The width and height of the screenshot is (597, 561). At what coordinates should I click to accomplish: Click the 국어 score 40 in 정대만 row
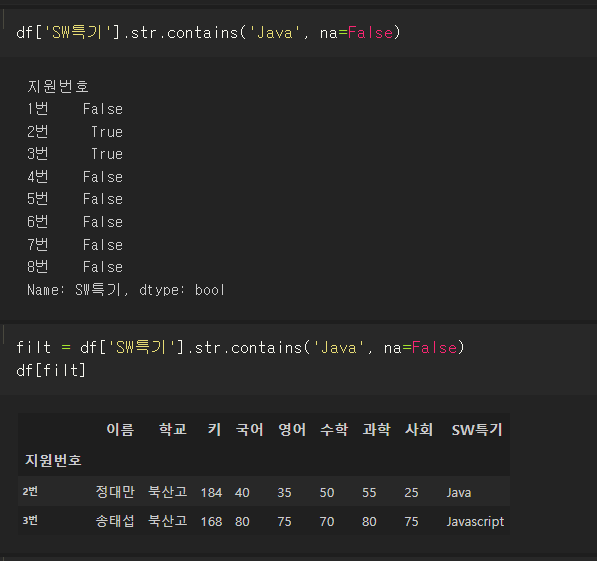coord(242,492)
